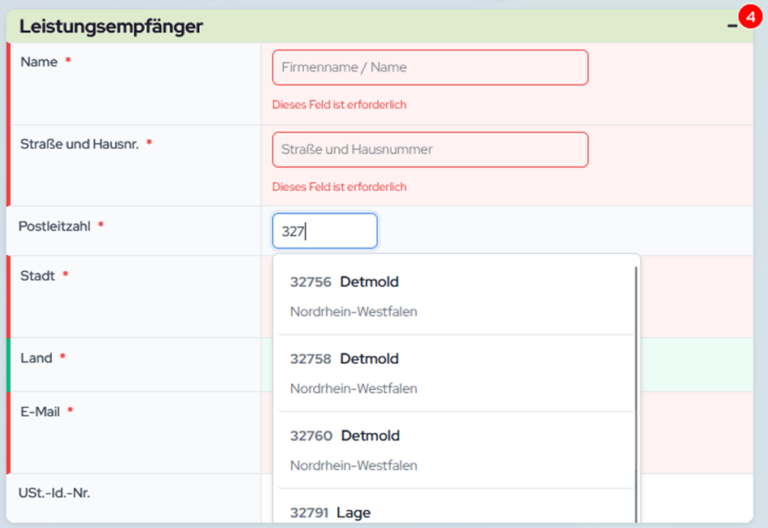The width and height of the screenshot is (768, 528).
Task: Click the USt.-Id.-Nr. label
Action: pyautogui.click(x=55, y=492)
